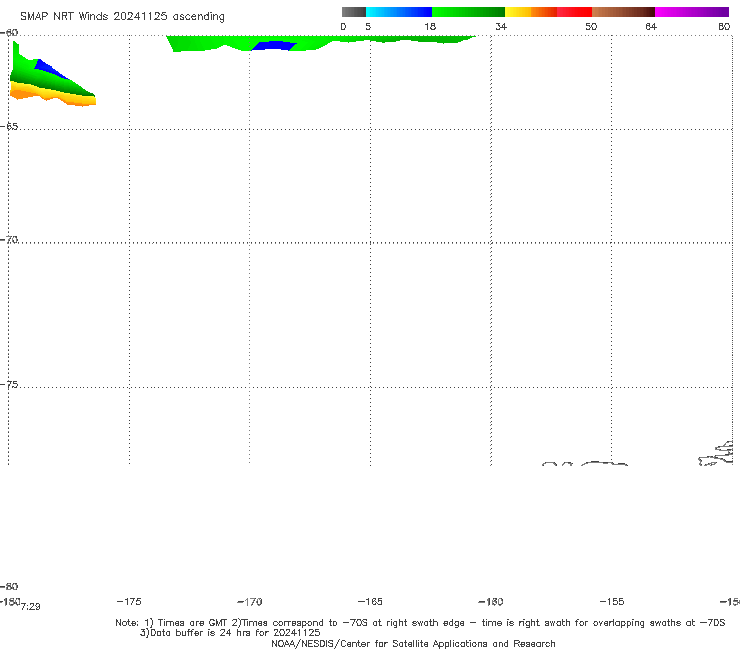Click the latitude label '-80'
Screen dimensions: 740x650
coord(9,586)
